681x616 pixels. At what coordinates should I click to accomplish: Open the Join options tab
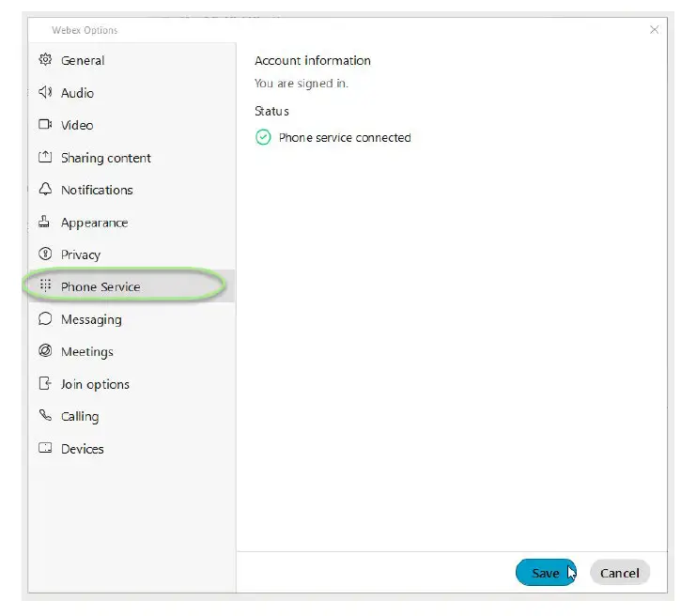pyautogui.click(x=132, y=384)
